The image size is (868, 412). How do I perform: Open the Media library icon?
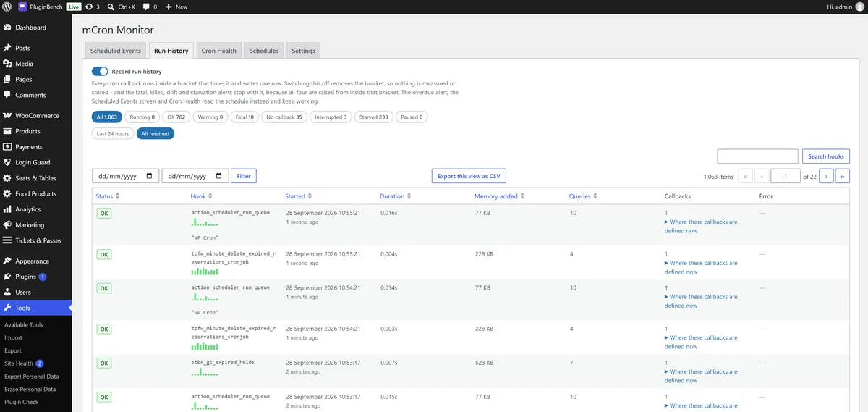7,64
